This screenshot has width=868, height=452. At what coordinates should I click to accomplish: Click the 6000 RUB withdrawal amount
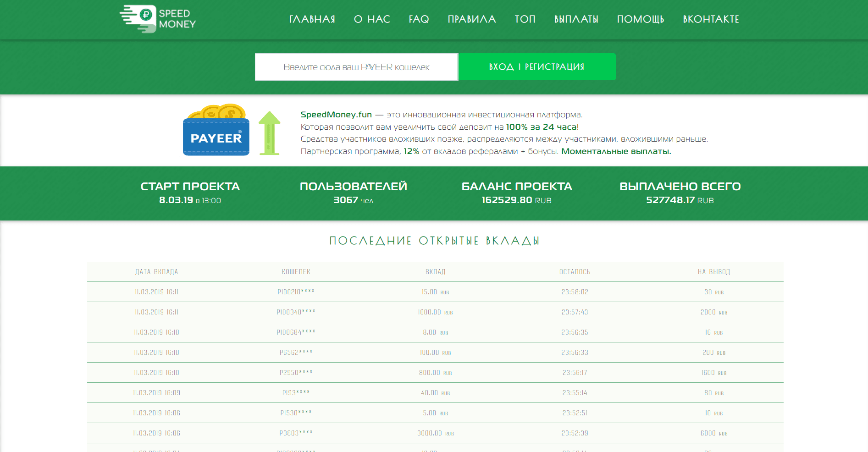714,433
